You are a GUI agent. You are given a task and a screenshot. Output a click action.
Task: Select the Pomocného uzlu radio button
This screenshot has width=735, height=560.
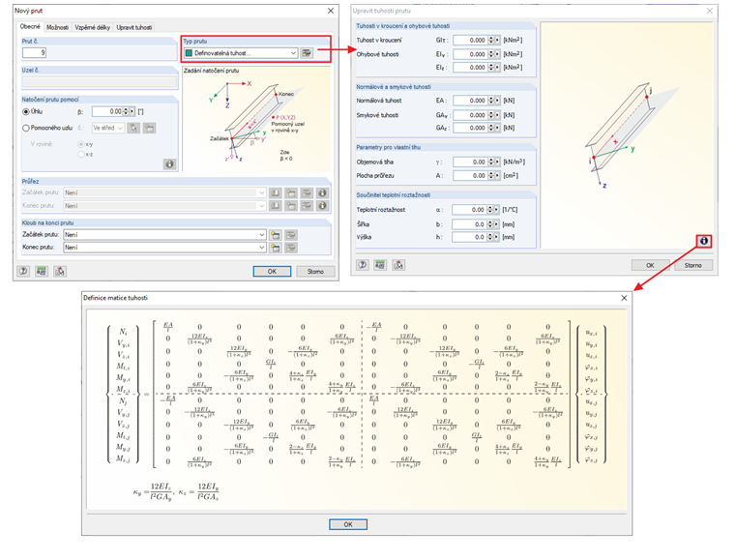(x=26, y=128)
